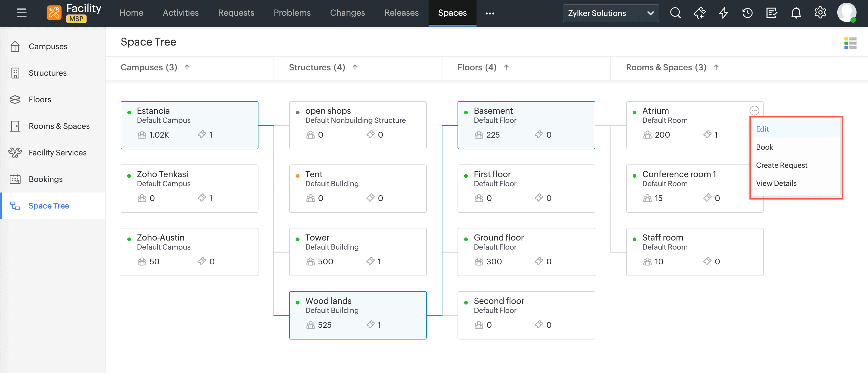This screenshot has height=373, width=868.
Task: Click the lightning quick actions icon
Action: pos(724,13)
